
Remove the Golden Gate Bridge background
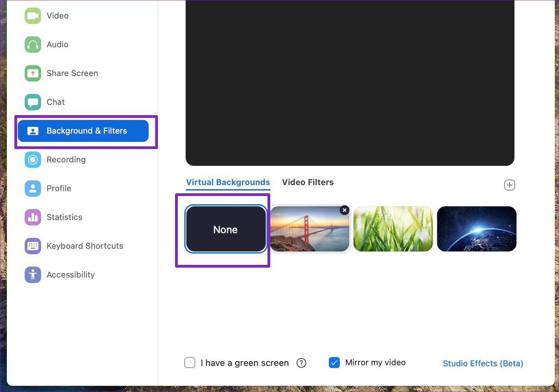click(x=345, y=210)
